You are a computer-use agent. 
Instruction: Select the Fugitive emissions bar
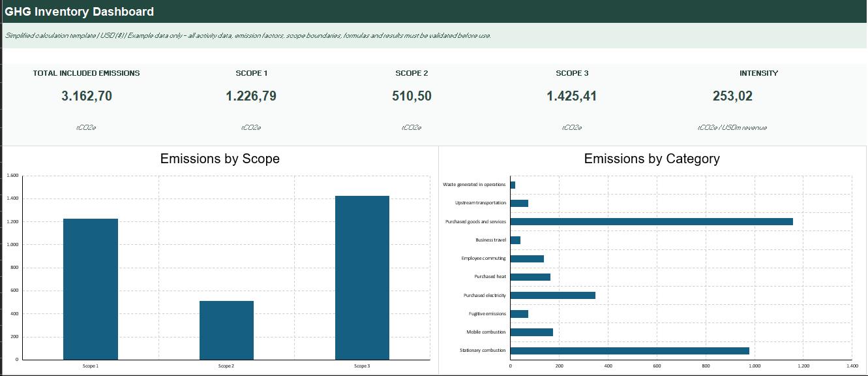[x=519, y=314]
